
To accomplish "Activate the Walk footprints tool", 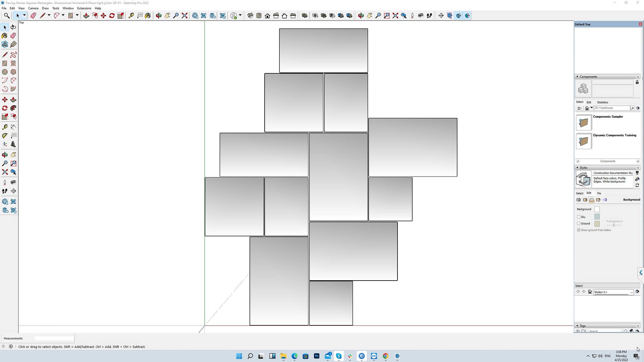I will pyautogui.click(x=5, y=191).
